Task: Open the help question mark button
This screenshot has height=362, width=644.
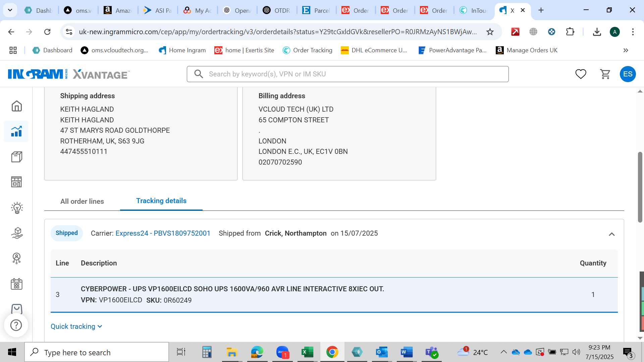Action: coord(16,325)
